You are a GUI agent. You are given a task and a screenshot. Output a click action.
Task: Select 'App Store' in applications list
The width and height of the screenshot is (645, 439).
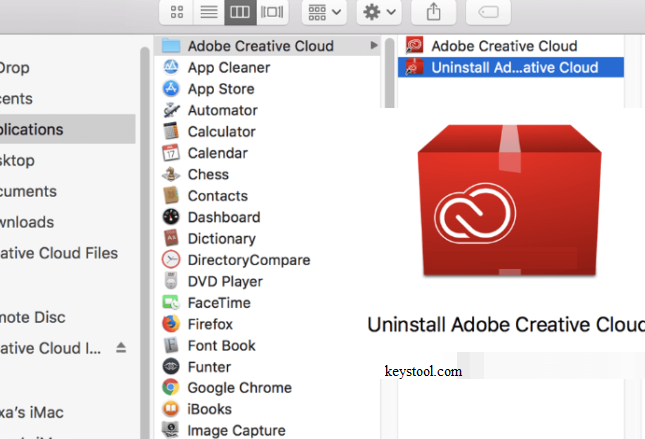(x=221, y=89)
